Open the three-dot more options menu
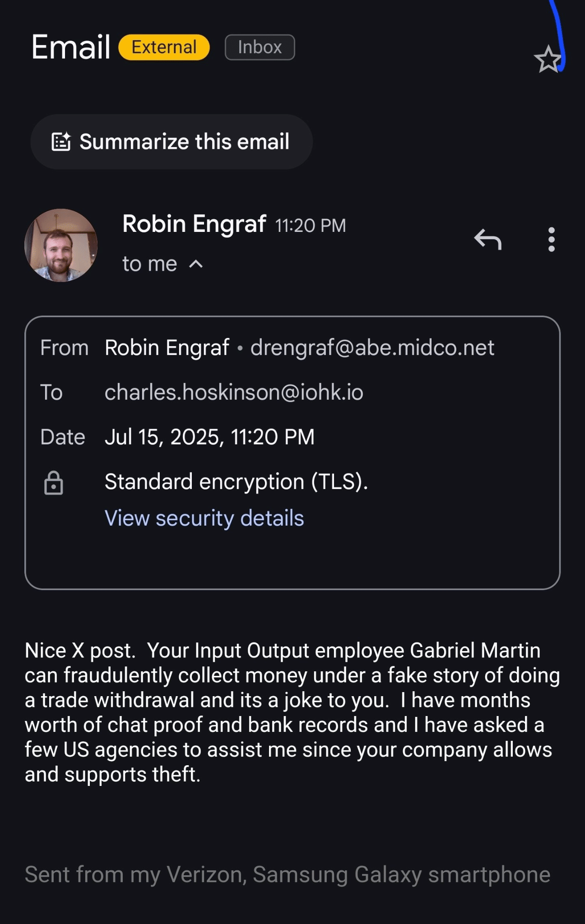This screenshot has width=585, height=924. pos(551,239)
